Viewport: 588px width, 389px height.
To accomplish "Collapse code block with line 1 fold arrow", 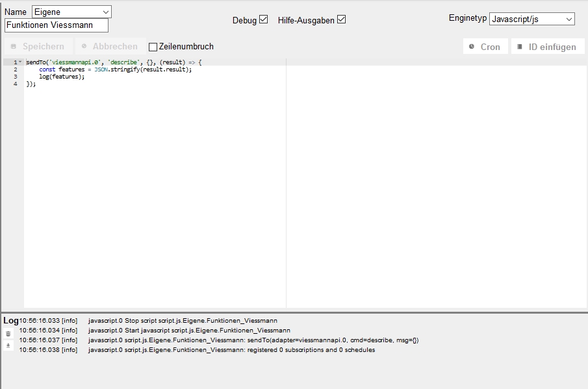I will click(x=20, y=62).
